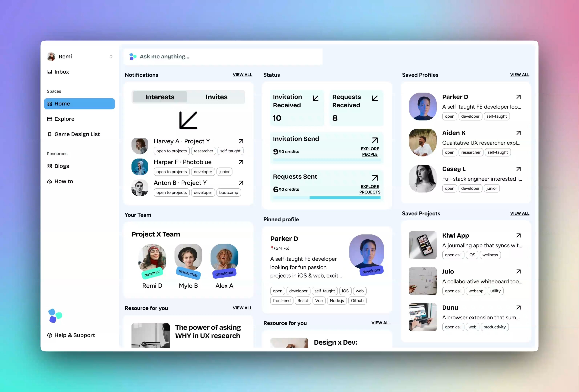The image size is (579, 392).
Task: Click the How to icon
Action: (x=50, y=181)
